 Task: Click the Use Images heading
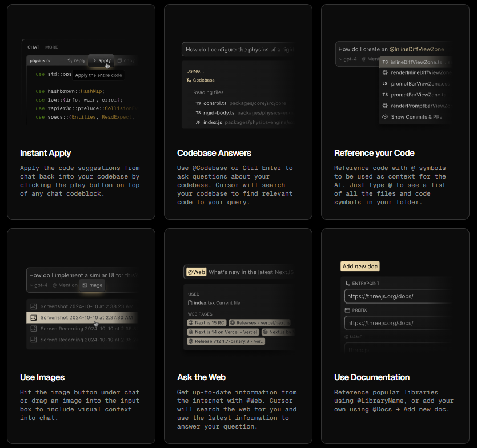(x=42, y=377)
